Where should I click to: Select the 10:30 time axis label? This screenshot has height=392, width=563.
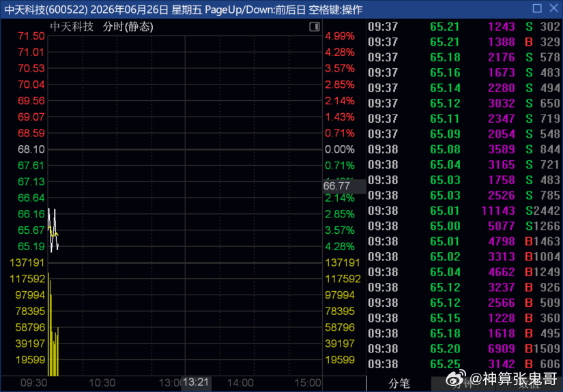click(102, 383)
